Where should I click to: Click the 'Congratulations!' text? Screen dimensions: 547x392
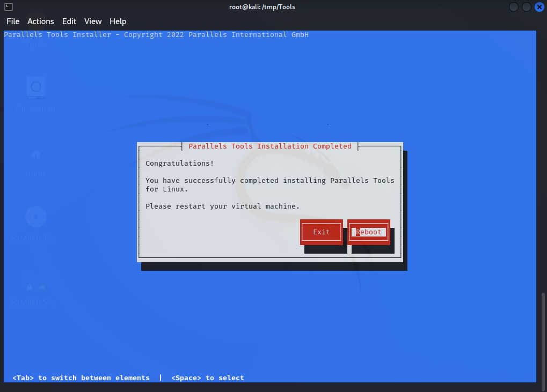click(179, 164)
